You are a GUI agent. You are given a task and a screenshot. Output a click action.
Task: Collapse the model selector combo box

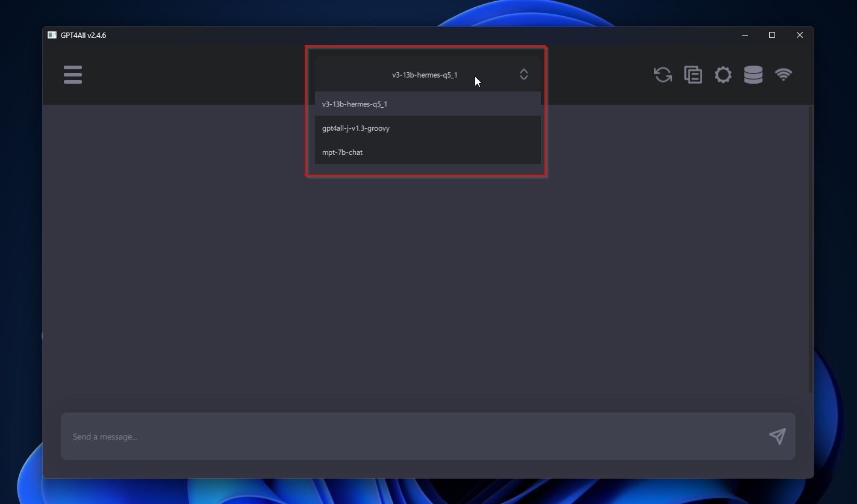[x=428, y=75]
